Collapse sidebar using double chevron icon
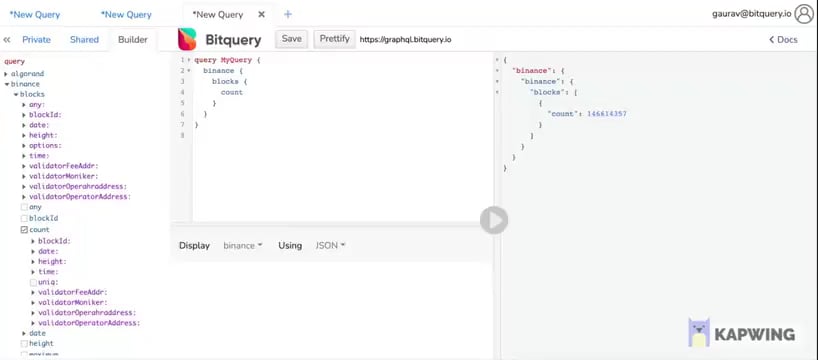 7,40
